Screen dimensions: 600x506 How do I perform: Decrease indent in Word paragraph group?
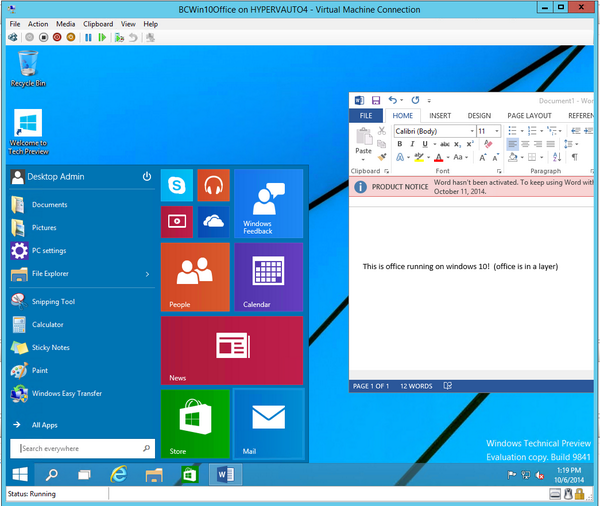tap(575, 131)
